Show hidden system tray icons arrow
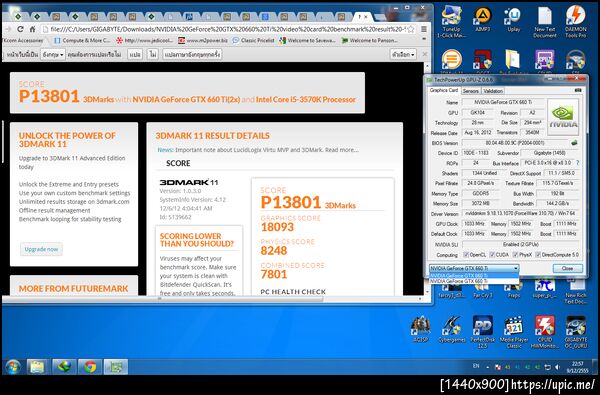The image size is (600, 395). click(x=488, y=367)
